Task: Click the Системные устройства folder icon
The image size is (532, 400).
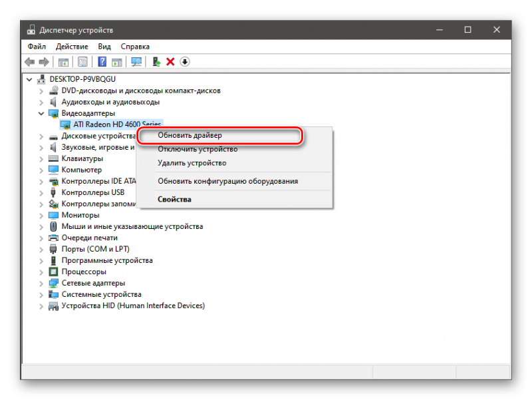Action: pyautogui.click(x=54, y=294)
